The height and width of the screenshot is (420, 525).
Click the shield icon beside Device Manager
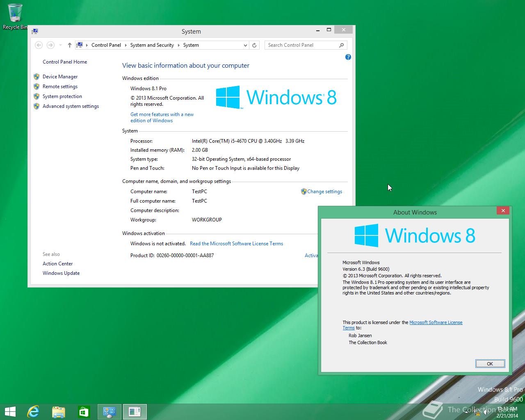coord(37,77)
